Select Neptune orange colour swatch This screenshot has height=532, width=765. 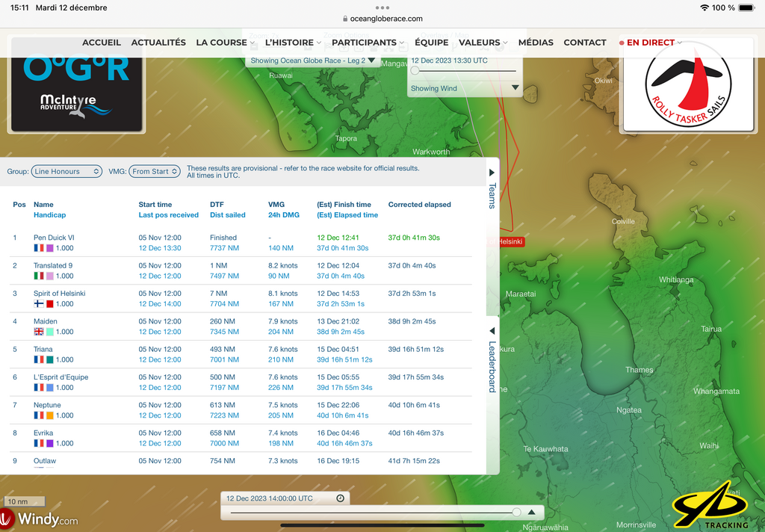tap(50, 415)
